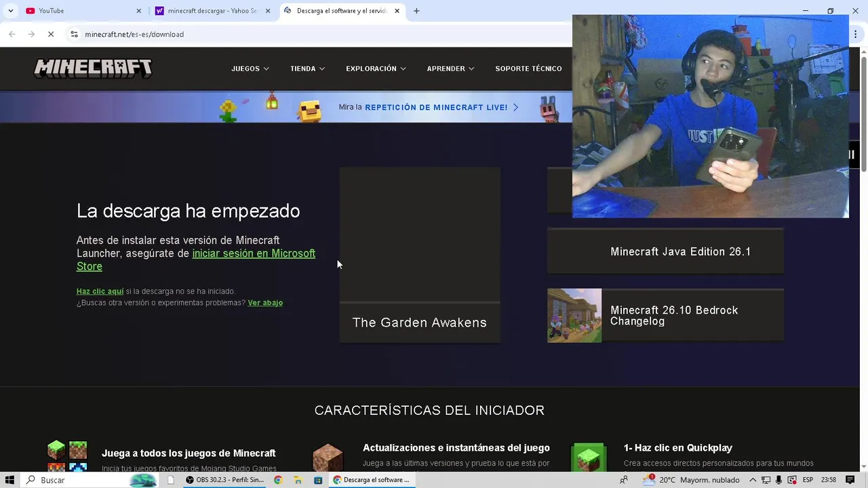
Task: Open Minecraft 26.10 Bedrock Changelog card
Action: 665,316
